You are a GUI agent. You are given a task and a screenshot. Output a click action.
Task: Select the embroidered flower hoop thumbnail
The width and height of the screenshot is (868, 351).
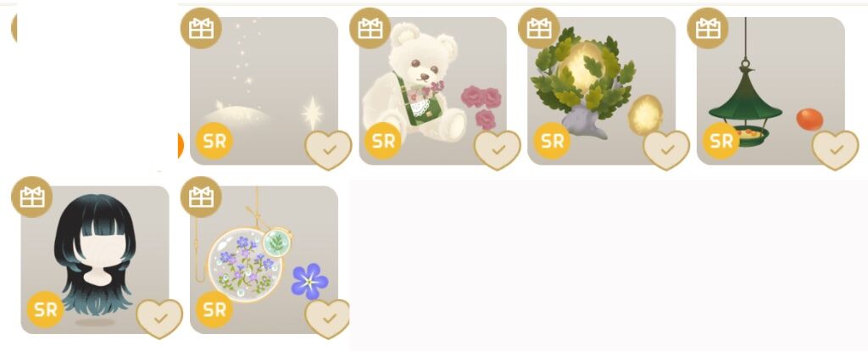pyautogui.click(x=264, y=259)
